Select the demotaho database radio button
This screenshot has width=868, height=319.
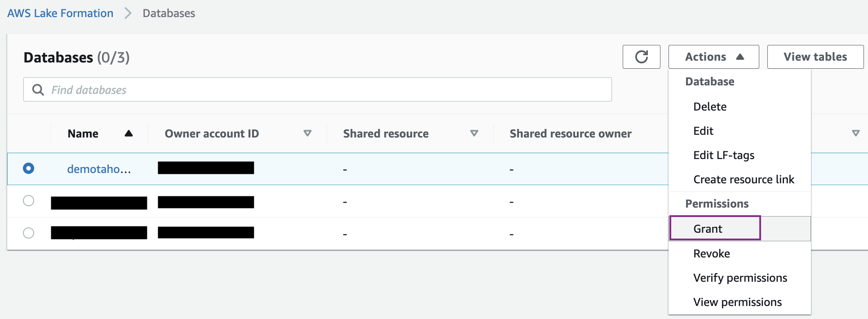pos(28,168)
